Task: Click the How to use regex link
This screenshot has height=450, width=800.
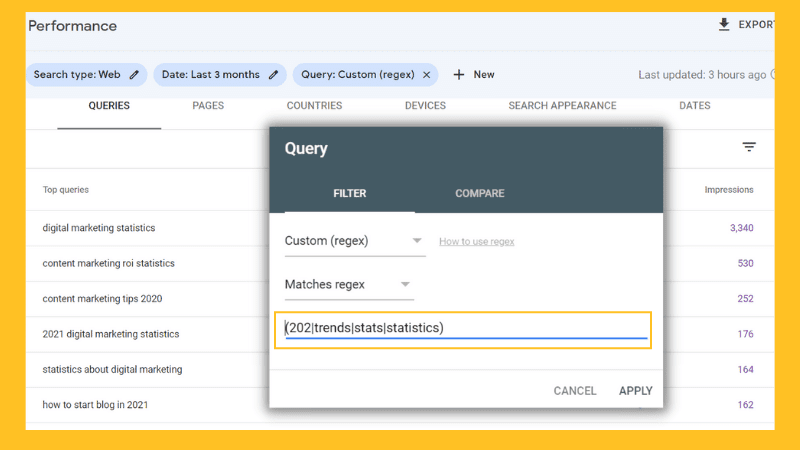Action: [x=476, y=241]
